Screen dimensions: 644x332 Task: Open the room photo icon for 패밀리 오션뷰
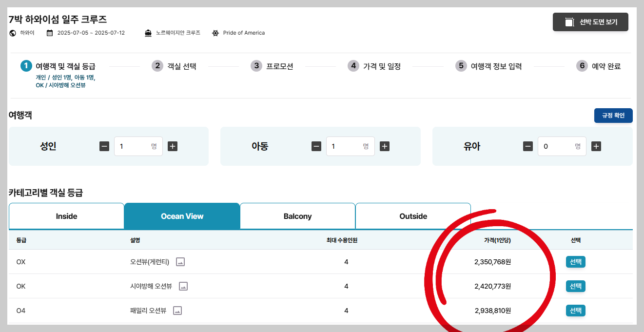pos(176,310)
